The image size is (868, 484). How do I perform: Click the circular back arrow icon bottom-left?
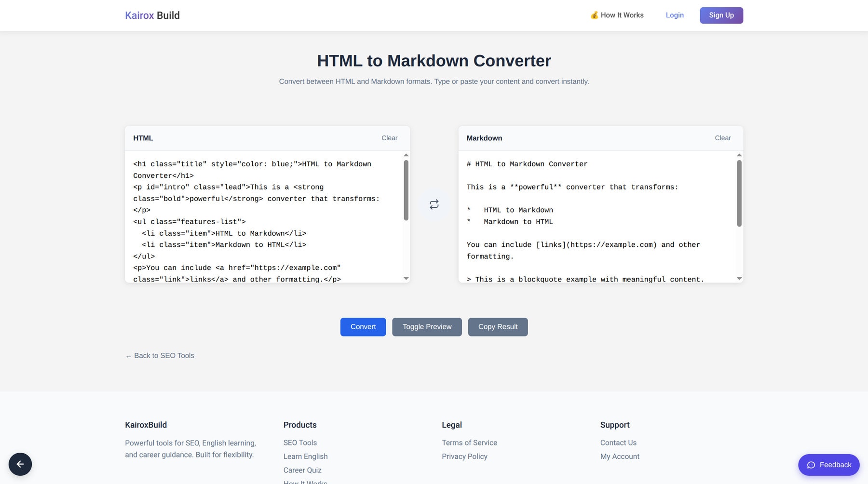click(20, 464)
